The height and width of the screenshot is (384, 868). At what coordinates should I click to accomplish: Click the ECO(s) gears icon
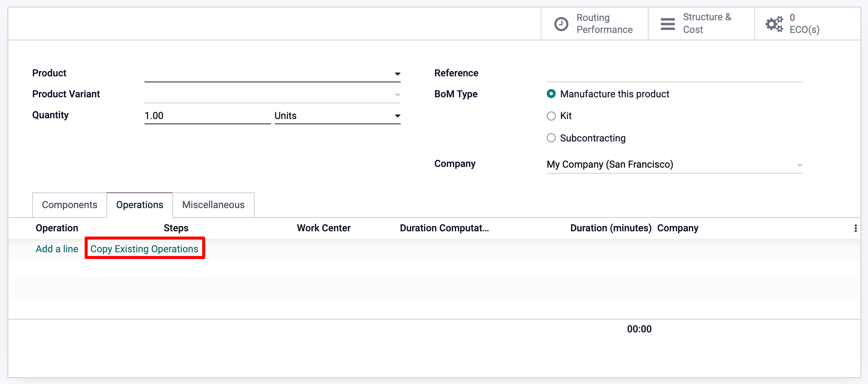774,24
